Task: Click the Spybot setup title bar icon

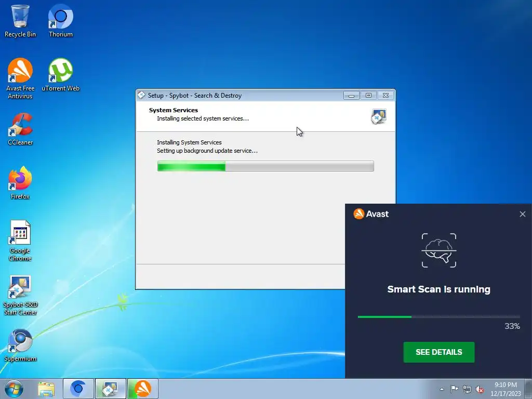Action: (x=141, y=96)
